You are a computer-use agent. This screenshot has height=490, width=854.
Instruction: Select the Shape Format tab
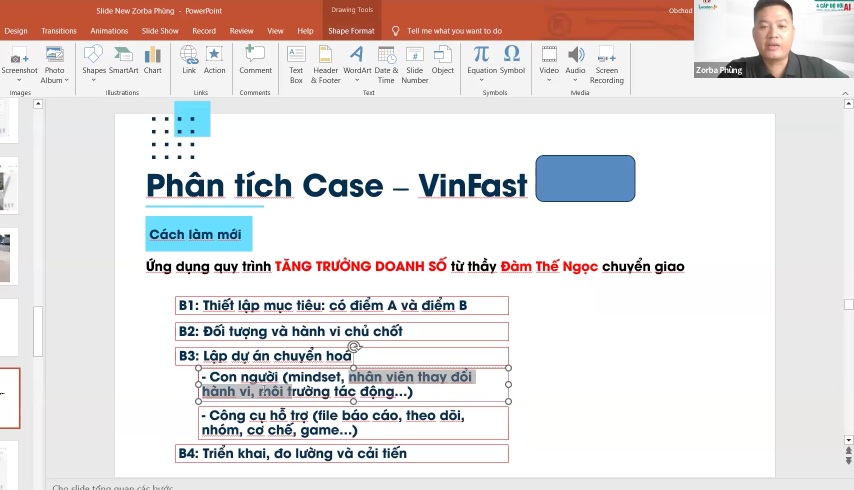pos(351,31)
